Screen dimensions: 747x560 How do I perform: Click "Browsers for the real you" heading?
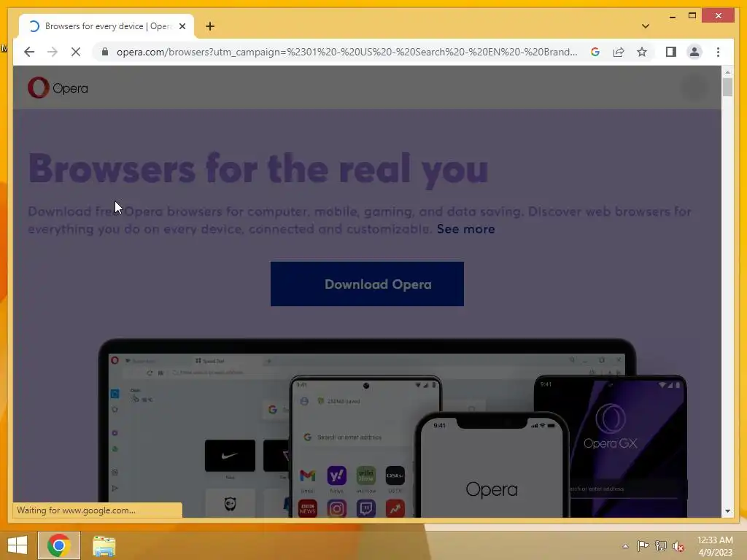(x=259, y=169)
